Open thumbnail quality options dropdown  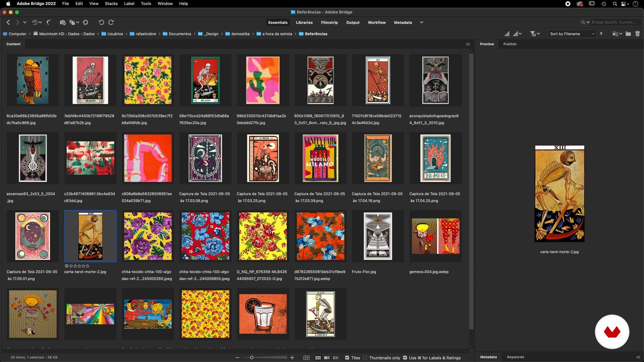[518, 34]
